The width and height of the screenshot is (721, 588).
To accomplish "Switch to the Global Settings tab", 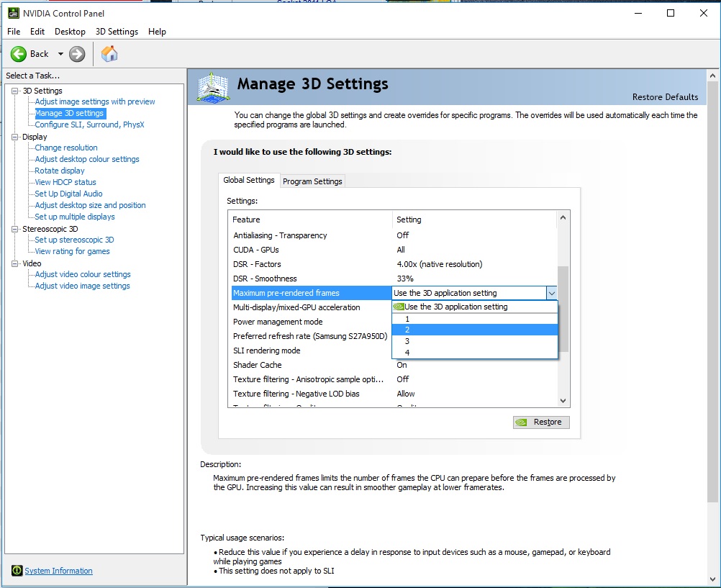I will (x=249, y=181).
